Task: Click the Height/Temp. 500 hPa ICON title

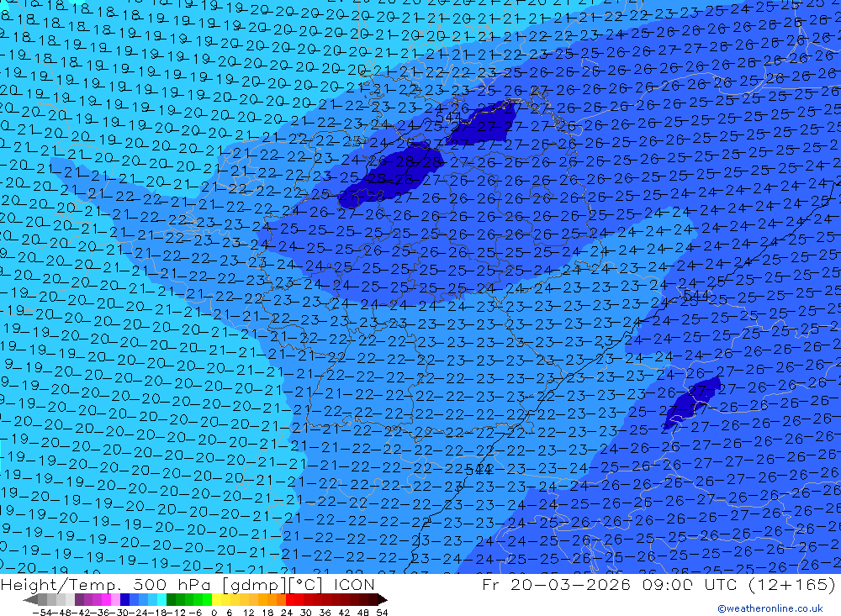Action: (188, 584)
